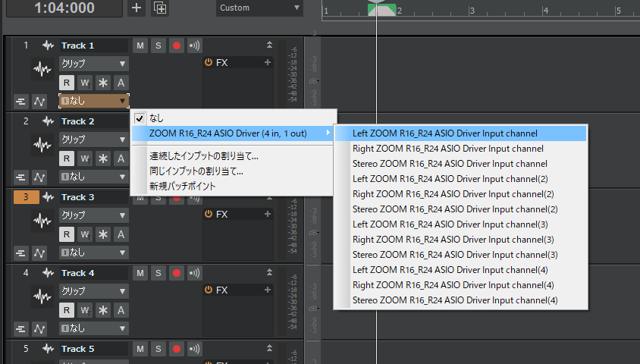Select Stereo ZOOM R16_R24 ASIO Driver Input channel

tap(461, 164)
